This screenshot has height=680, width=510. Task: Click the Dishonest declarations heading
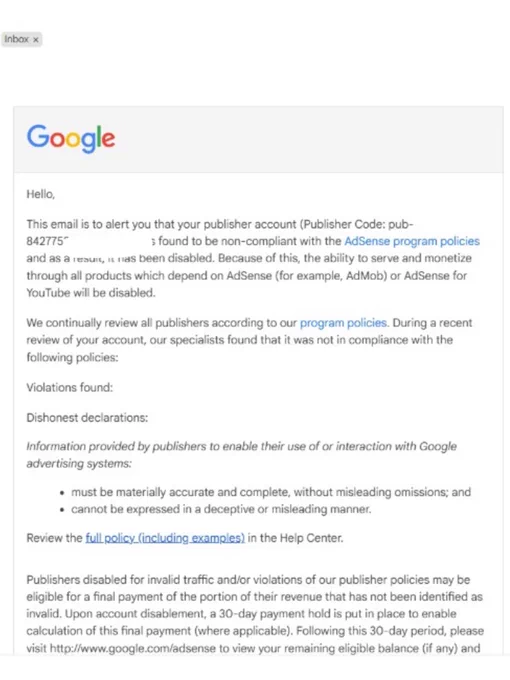[x=87, y=418]
